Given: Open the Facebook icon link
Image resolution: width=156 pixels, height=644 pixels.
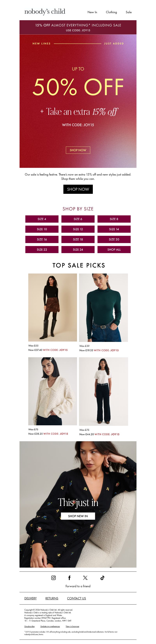Looking at the screenshot, I should (x=69, y=578).
